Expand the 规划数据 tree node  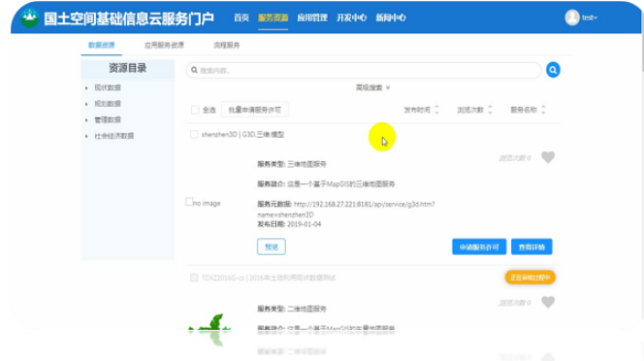86,104
